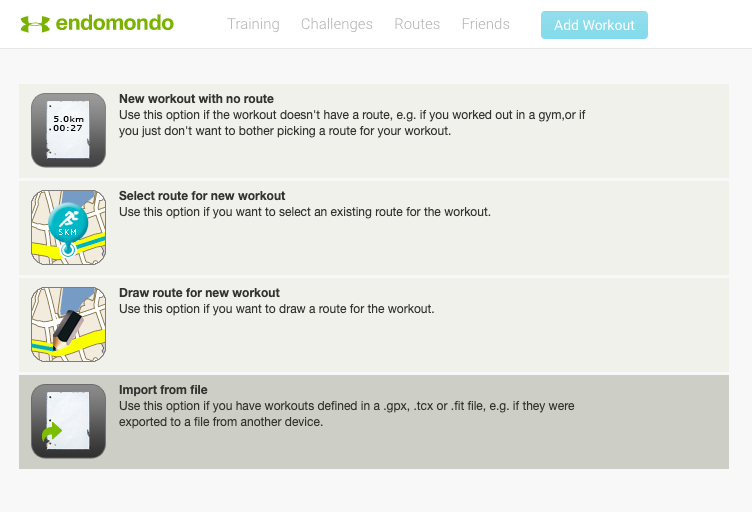Click the select route map icon
The width and height of the screenshot is (752, 512).
click(68, 227)
